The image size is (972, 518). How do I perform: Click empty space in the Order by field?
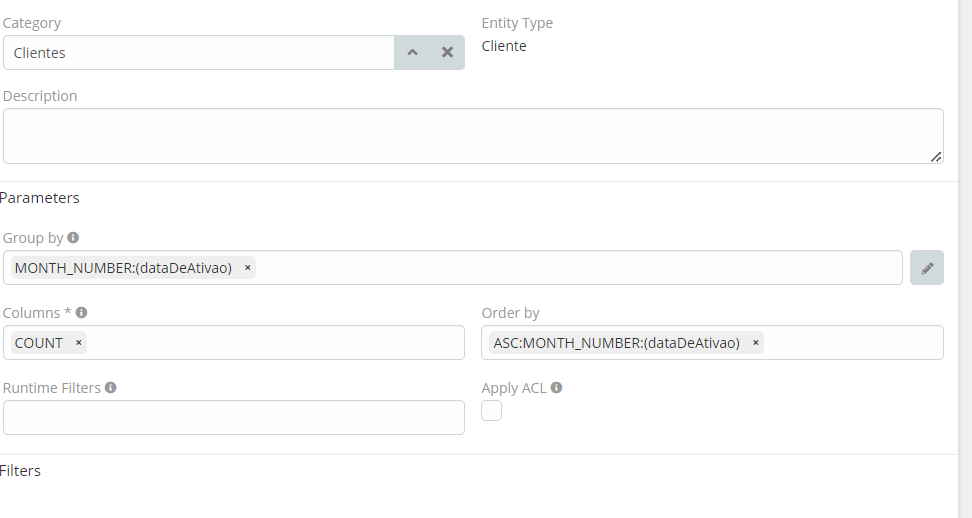click(852, 343)
